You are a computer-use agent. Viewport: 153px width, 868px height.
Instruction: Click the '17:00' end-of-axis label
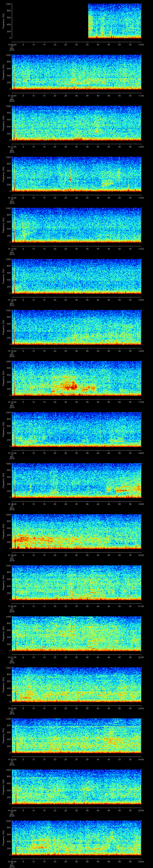point(141,402)
